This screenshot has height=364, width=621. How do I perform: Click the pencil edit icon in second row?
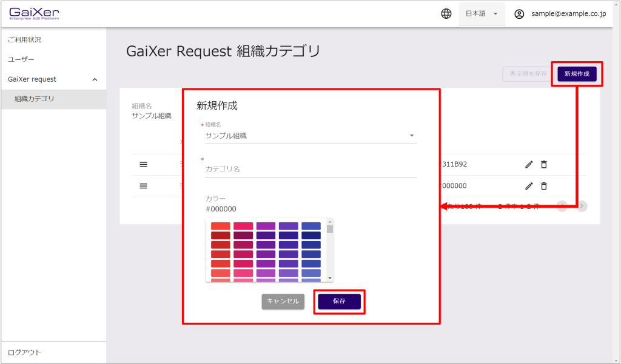click(x=529, y=186)
